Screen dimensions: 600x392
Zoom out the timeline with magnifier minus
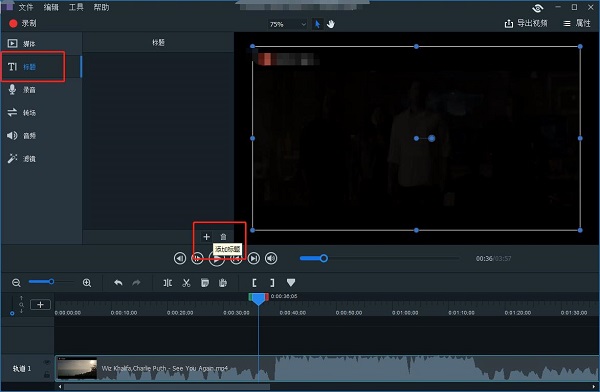click(x=16, y=283)
